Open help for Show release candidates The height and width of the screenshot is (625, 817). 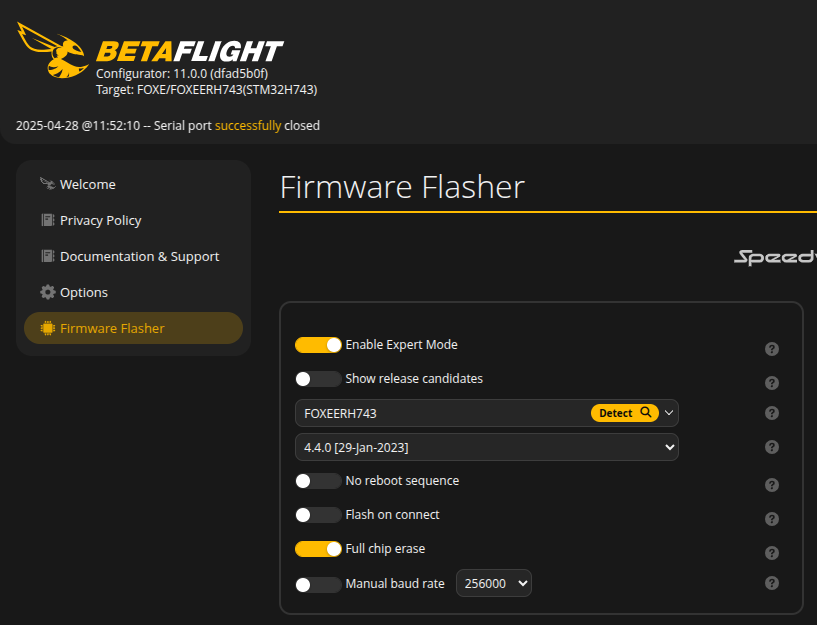772,383
